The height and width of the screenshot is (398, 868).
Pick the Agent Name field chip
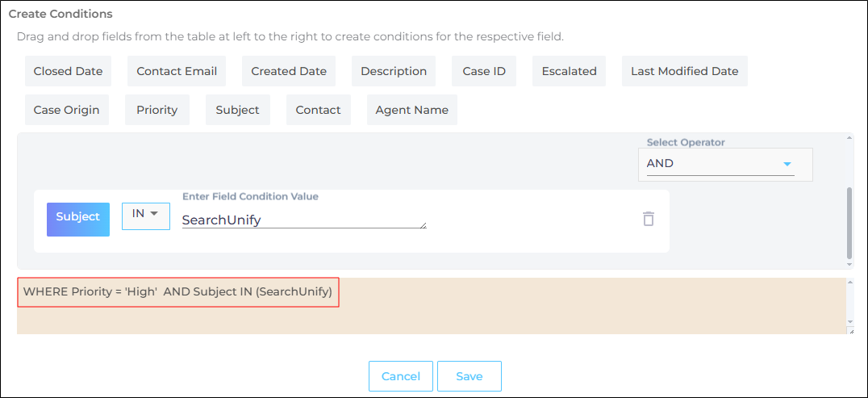(411, 110)
